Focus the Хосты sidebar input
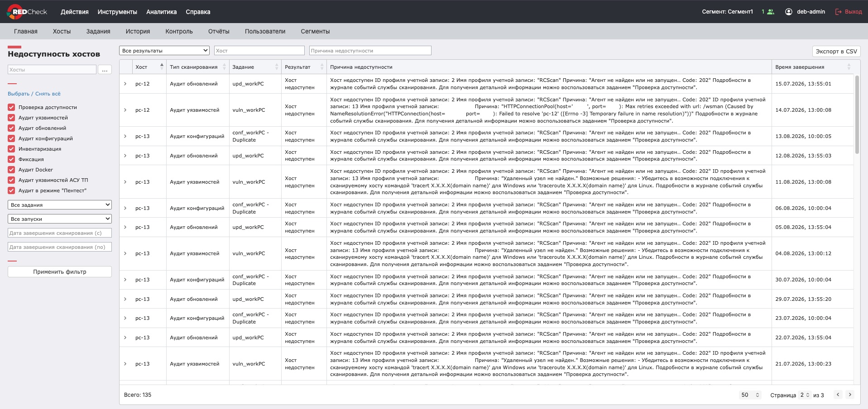Screen dimensions: 868x409 point(52,70)
